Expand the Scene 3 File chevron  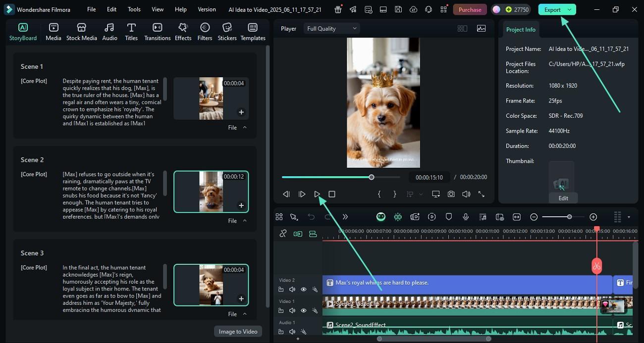(x=245, y=314)
